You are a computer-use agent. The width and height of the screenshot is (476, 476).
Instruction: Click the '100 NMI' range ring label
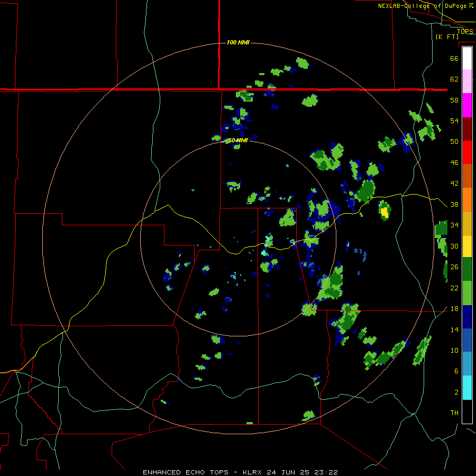pyautogui.click(x=238, y=42)
